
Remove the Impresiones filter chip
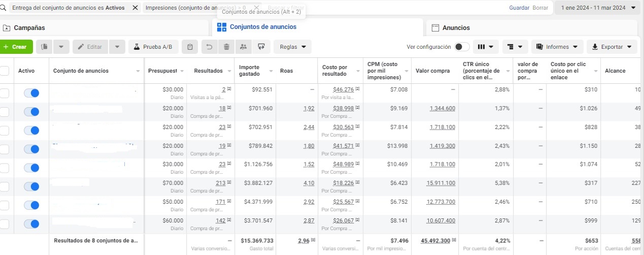(x=256, y=8)
